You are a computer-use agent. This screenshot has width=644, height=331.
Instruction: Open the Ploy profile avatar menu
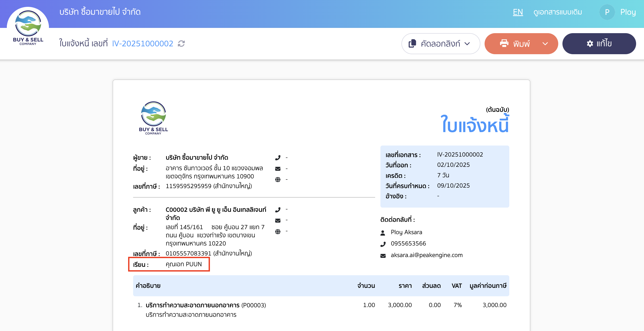[x=607, y=12]
